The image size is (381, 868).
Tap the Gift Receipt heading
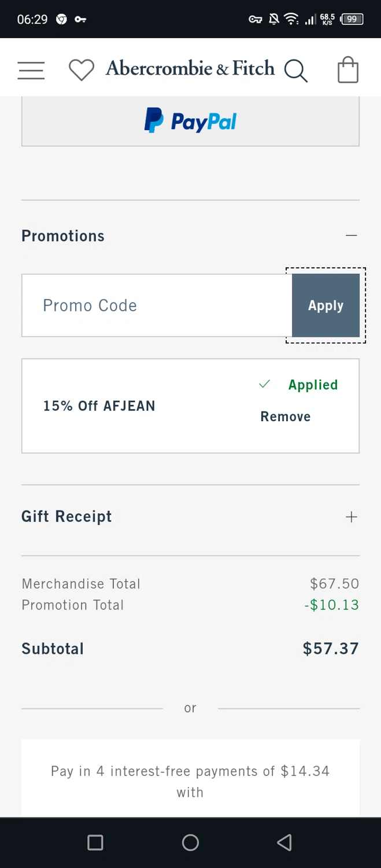tap(66, 517)
